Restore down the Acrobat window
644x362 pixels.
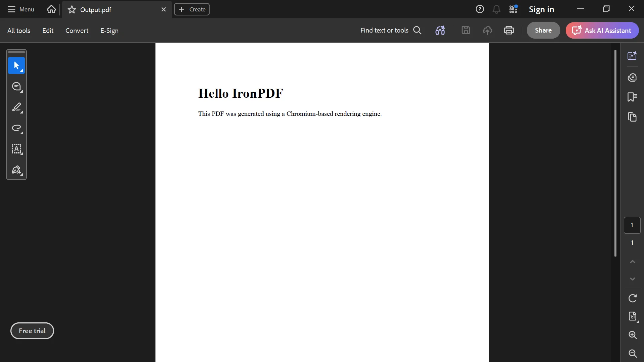pos(606,9)
